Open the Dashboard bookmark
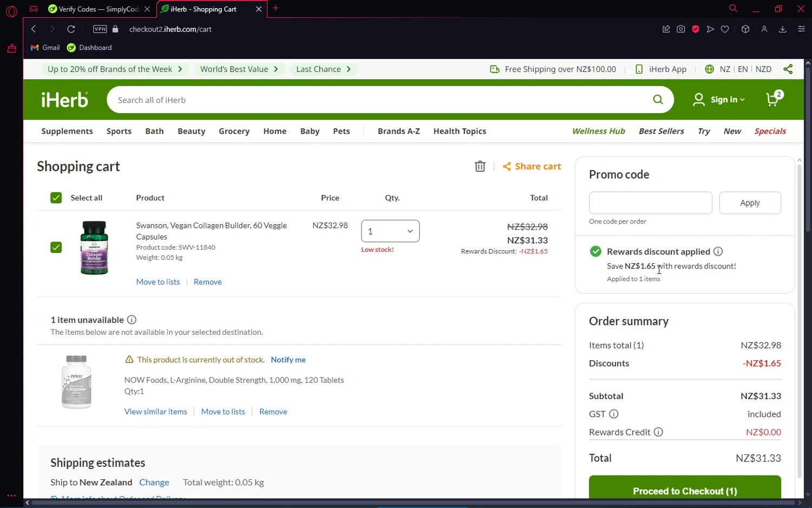 (x=89, y=48)
